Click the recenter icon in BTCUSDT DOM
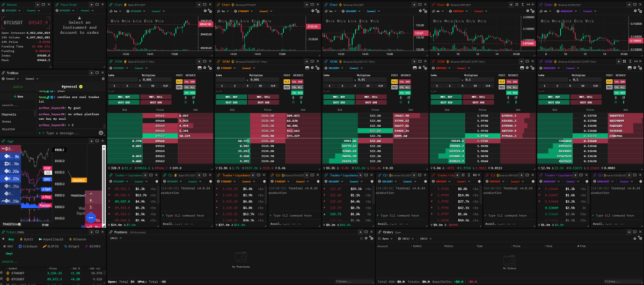The height and width of the screenshot is (285, 644). click(x=185, y=98)
